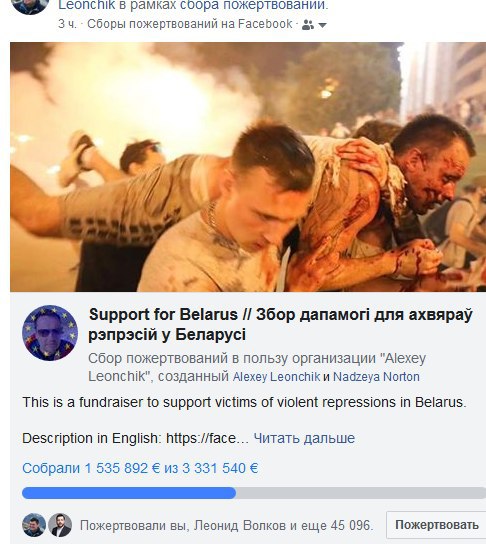
Task: Click the fundraiser description text
Action: pyautogui.click(x=244, y=402)
